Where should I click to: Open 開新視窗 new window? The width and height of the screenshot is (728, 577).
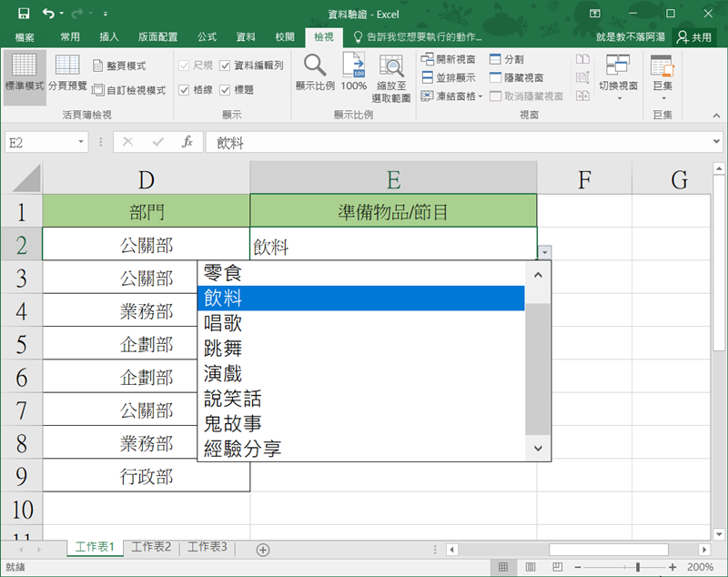(448, 59)
